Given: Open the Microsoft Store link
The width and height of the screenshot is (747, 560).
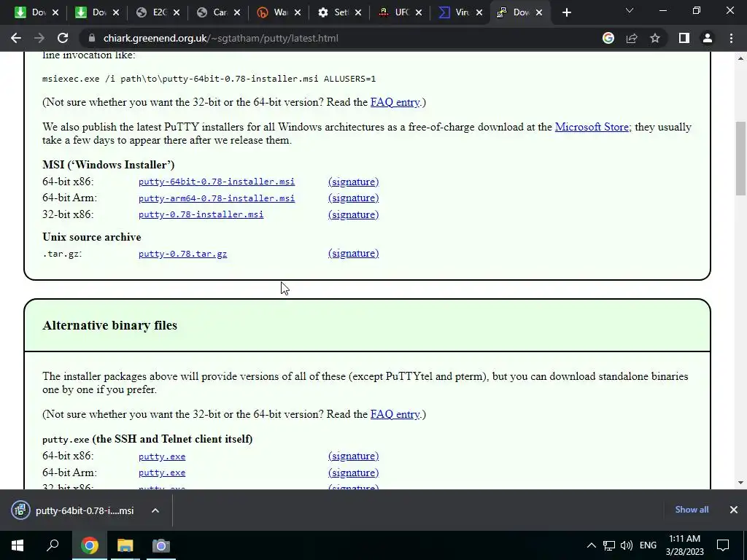Looking at the screenshot, I should click(592, 127).
